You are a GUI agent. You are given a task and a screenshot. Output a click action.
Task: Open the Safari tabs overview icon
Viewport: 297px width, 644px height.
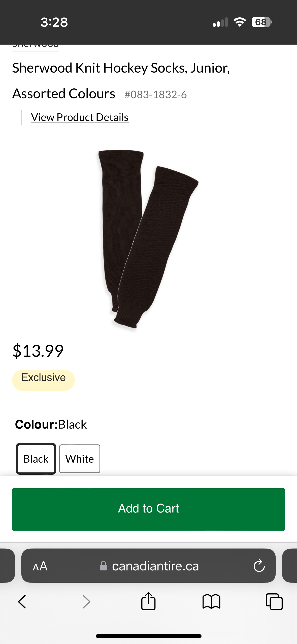[x=274, y=602]
